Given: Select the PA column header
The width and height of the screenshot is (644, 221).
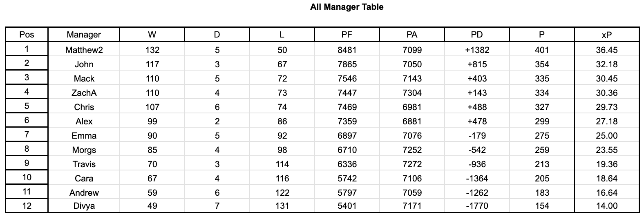Looking at the screenshot, I should 412,35.
